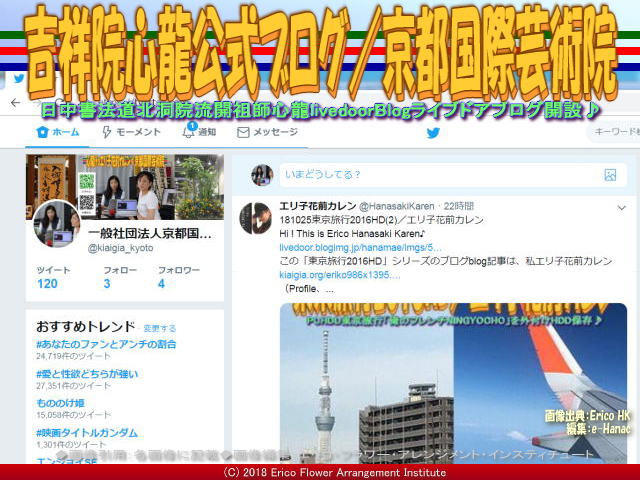Click the Twitter favicon on browser tab
Image resolution: width=640 pixels, height=480 pixels.
tap(19, 78)
